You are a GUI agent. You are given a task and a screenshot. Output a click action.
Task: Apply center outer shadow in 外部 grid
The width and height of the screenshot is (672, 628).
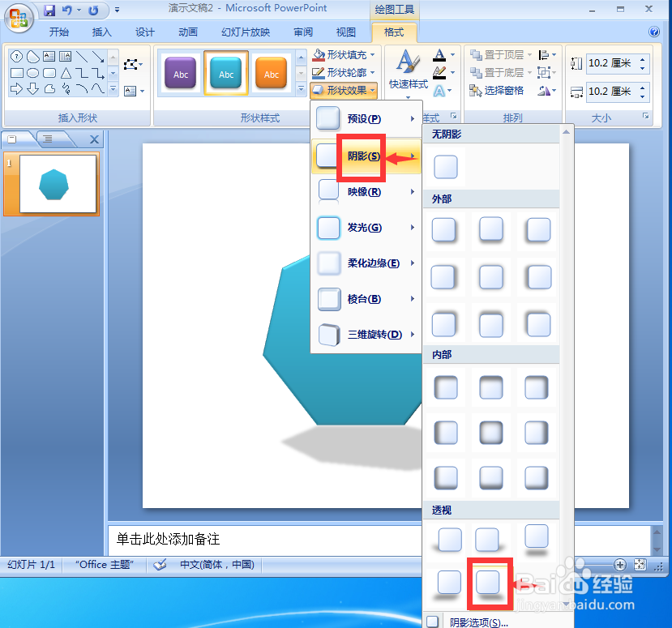click(491, 277)
